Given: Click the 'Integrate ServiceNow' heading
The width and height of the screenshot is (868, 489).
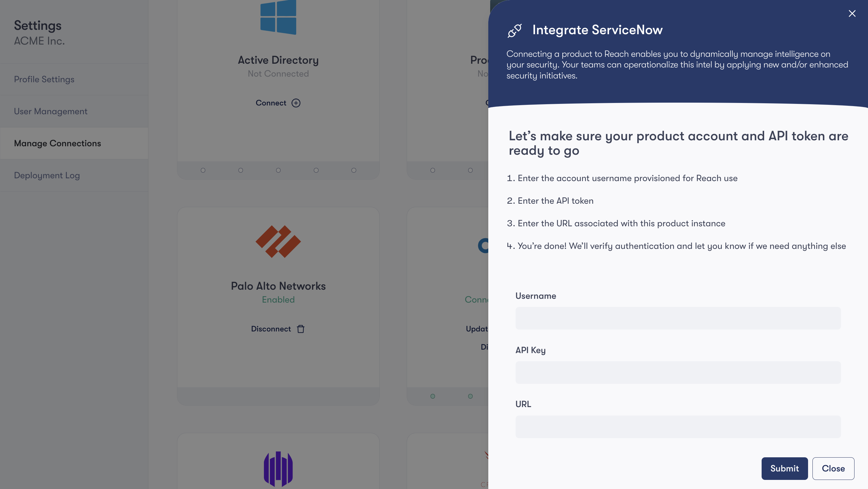Looking at the screenshot, I should [597, 30].
